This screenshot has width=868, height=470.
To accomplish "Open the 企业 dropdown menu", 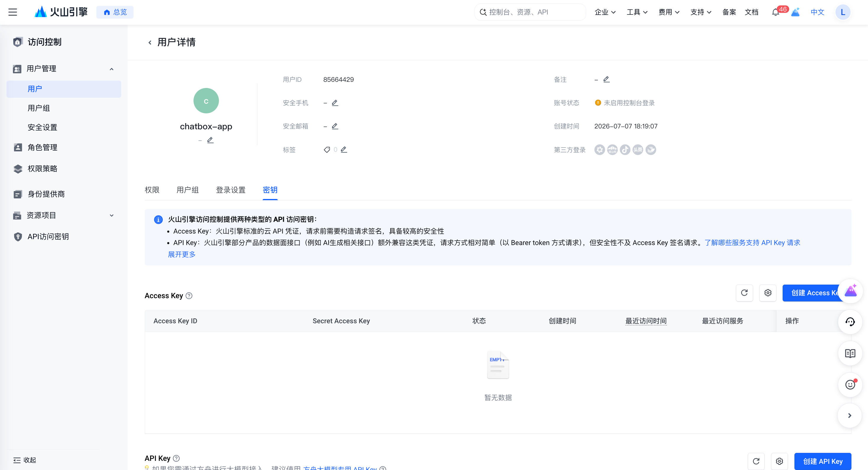I will tap(605, 12).
